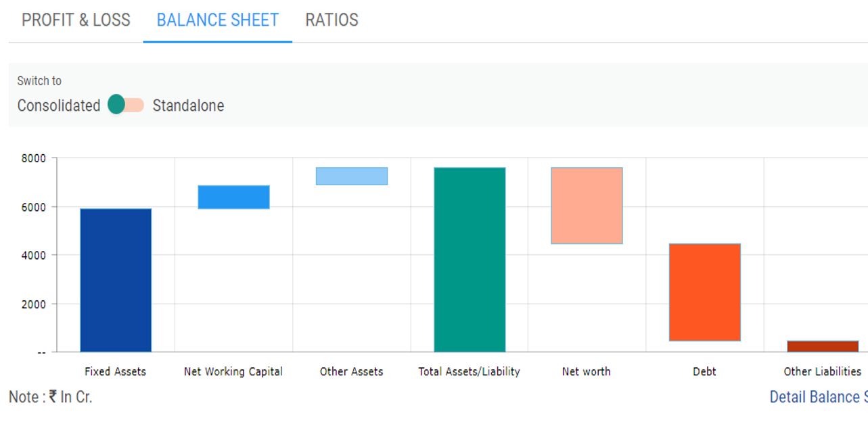The width and height of the screenshot is (868, 422).
Task: Click the Net Working Capital axis label
Action: pos(233,371)
